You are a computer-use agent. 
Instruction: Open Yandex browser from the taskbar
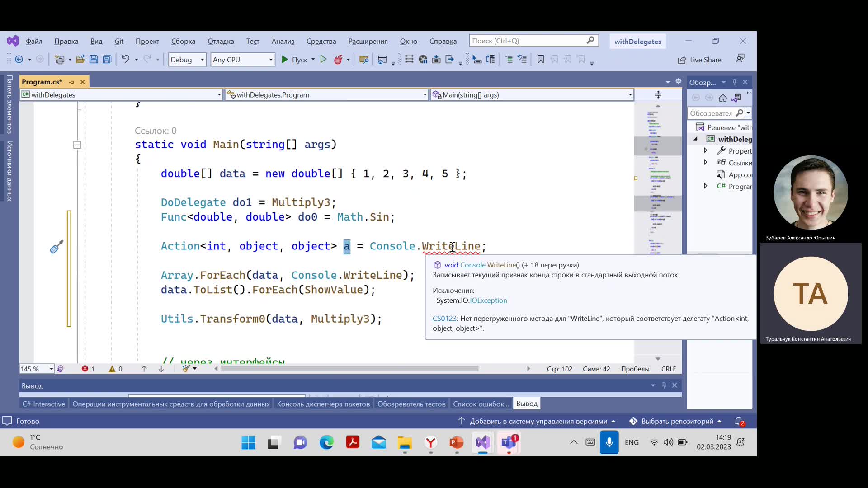click(x=431, y=442)
